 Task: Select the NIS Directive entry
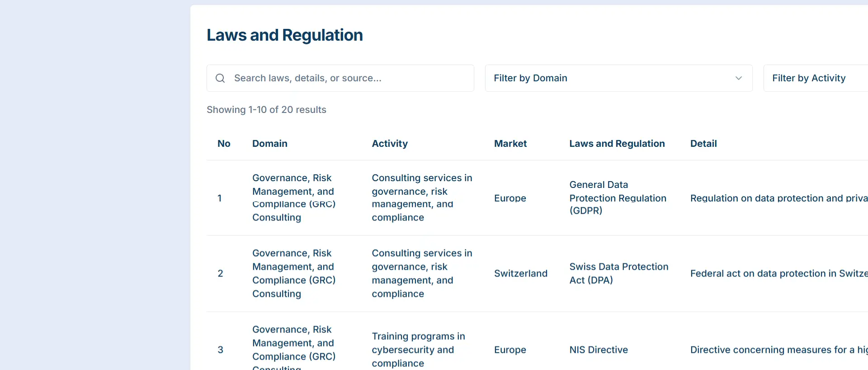pyautogui.click(x=598, y=350)
